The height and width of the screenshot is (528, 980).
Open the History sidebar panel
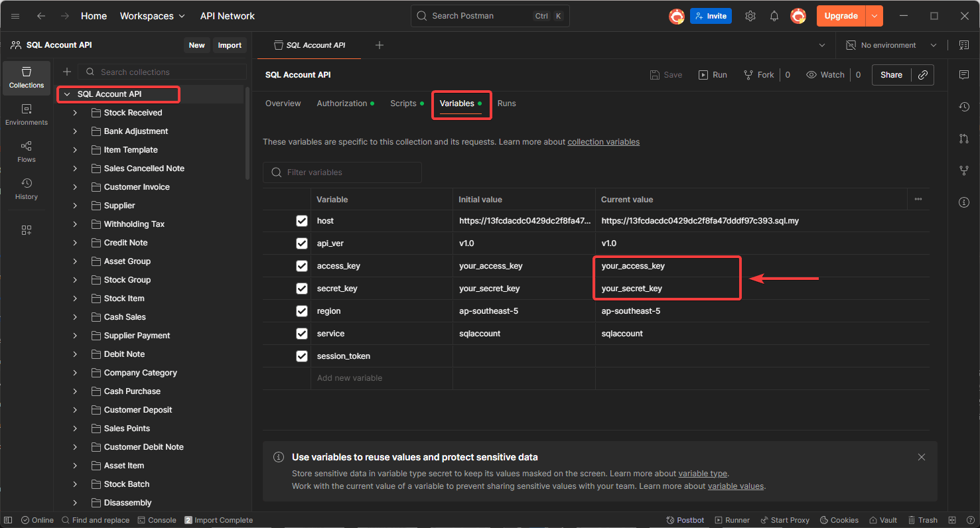27,188
